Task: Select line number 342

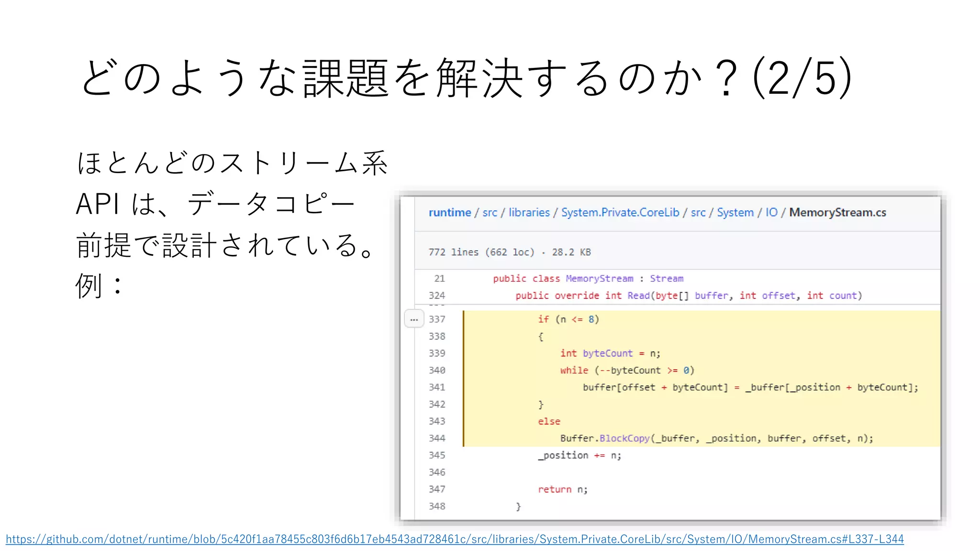Action: coord(437,404)
